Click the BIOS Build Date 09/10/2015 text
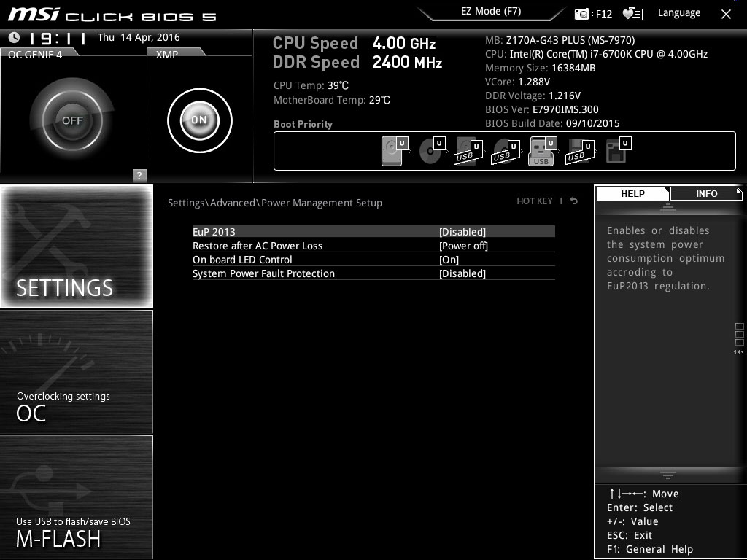747x560 pixels. coord(552,123)
